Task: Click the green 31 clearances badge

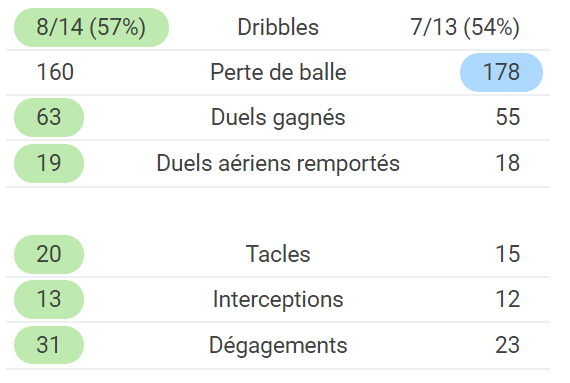Action: [49, 345]
